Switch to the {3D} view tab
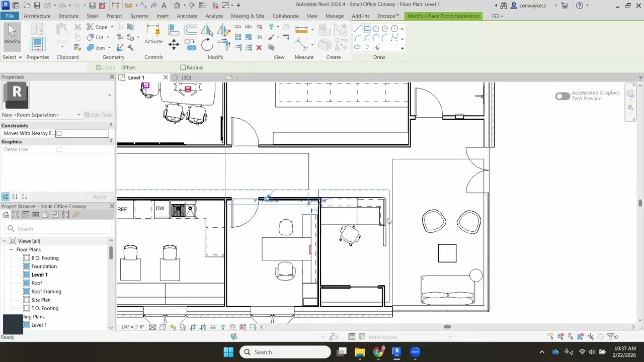644x362 pixels. click(x=186, y=78)
